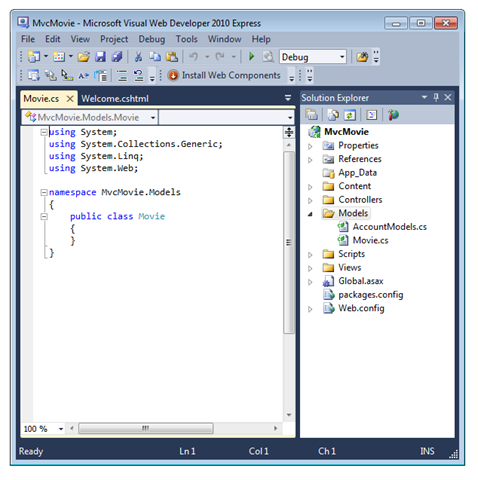Viewport: 478px width, 480px height.
Task: Collapse the Models folder in tree
Action: click(310, 214)
